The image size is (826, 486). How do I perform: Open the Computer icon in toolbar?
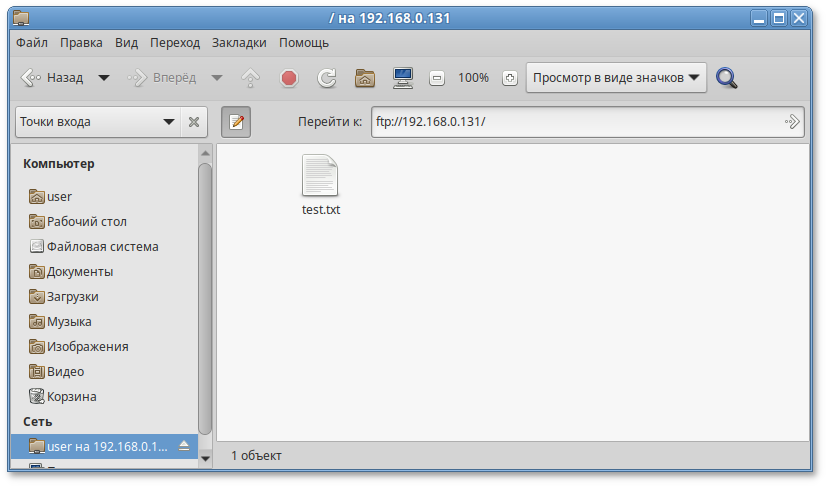tap(403, 78)
